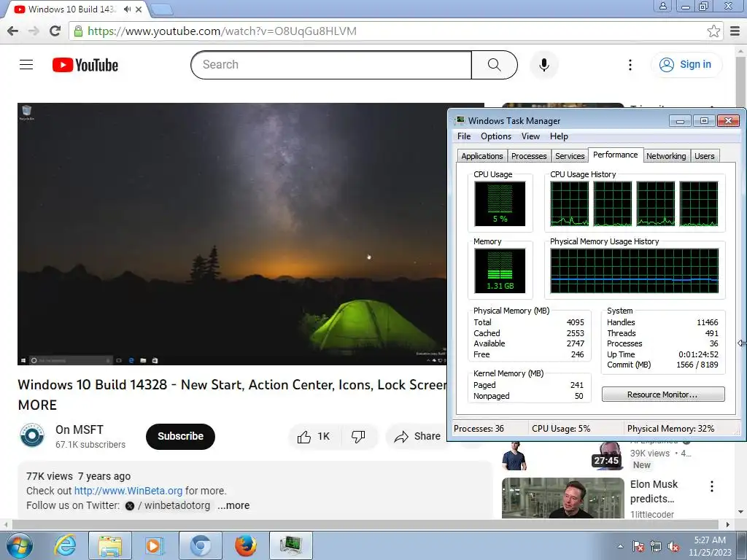Open the Windows Start orb
The image size is (747, 560).
19,545
